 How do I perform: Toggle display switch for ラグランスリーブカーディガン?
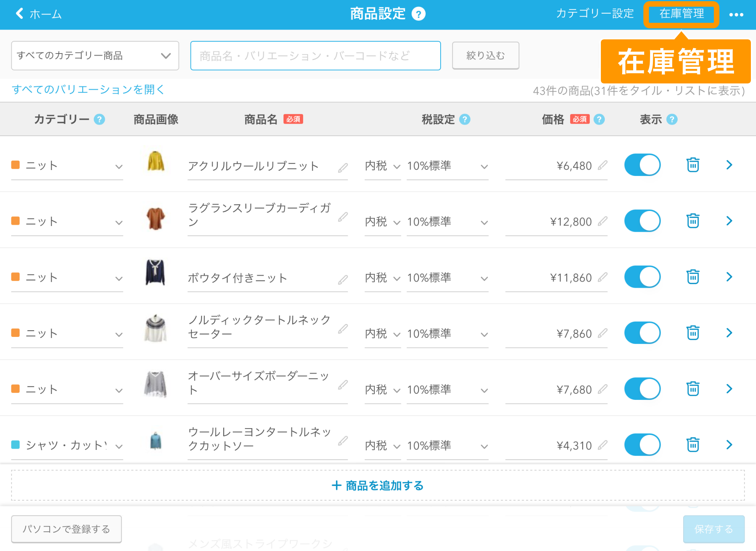(643, 221)
